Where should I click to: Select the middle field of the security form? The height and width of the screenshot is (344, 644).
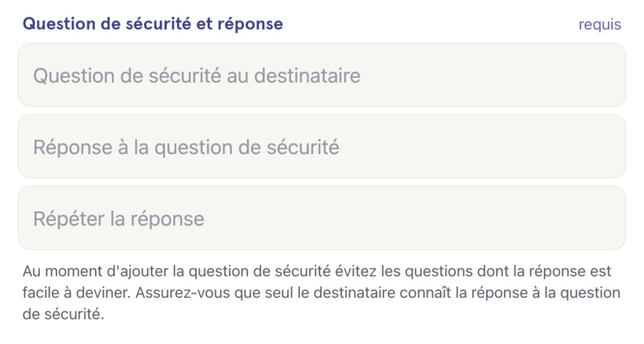point(322,147)
